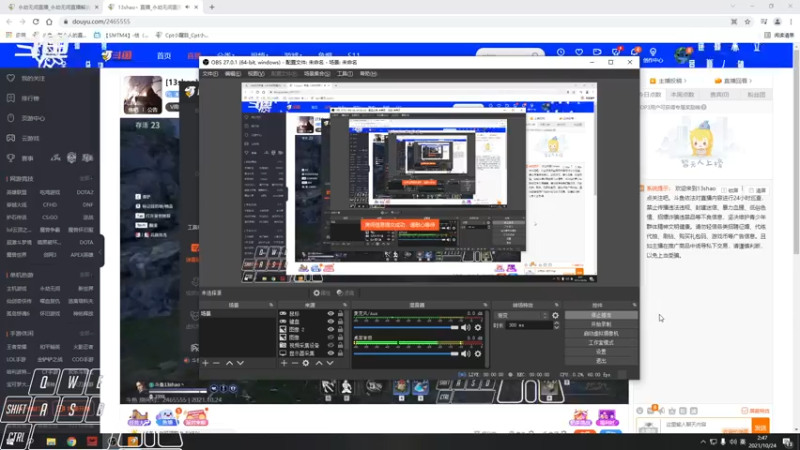The image size is (800, 450).
Task: Pop out the 控件 dock with its header icon
Action: pos(634,305)
